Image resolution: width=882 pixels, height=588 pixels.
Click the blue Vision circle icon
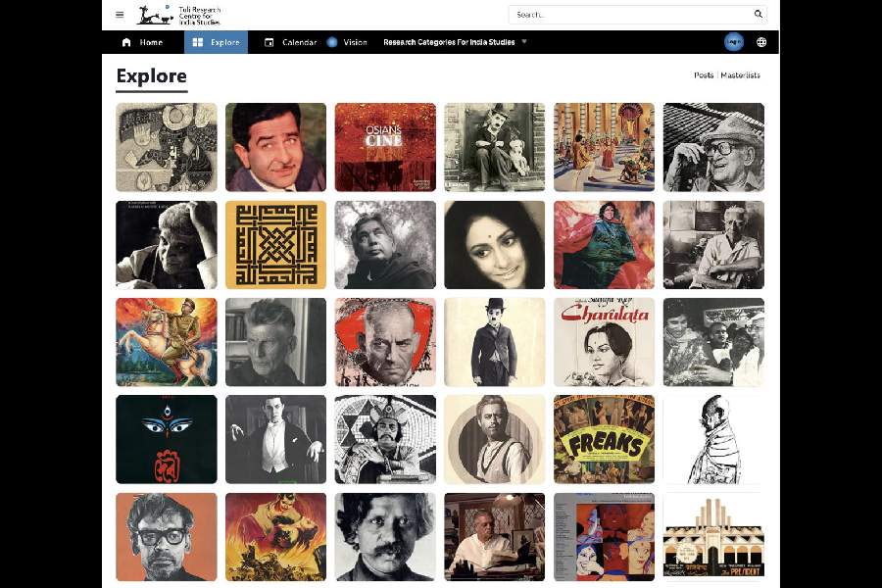(332, 42)
